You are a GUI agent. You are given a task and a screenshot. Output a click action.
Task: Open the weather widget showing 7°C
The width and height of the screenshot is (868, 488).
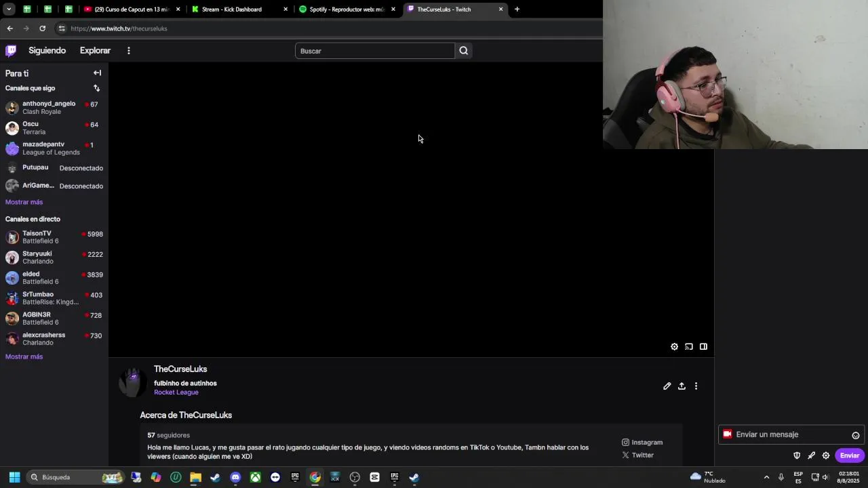[708, 477]
